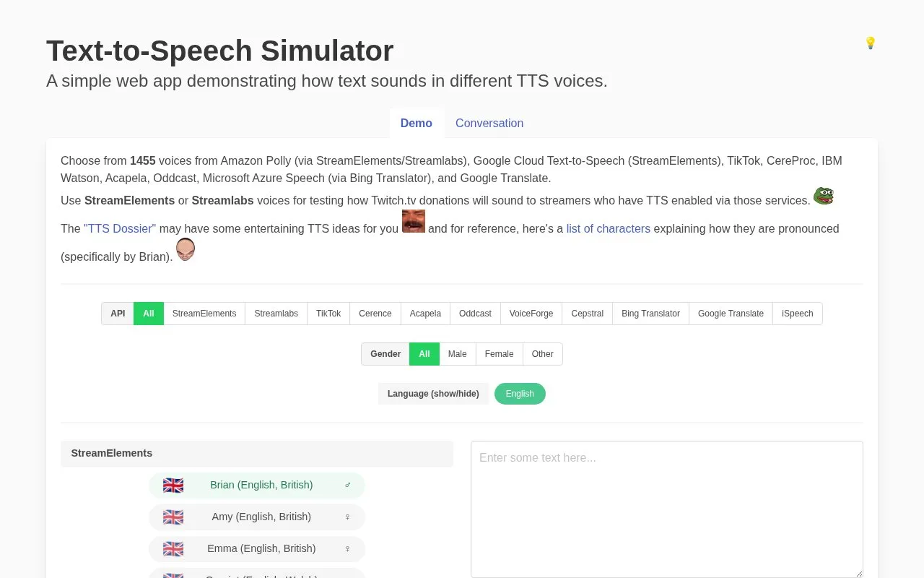Click the UK flag next to Brian
Viewport: 924px width, 578px height.
(173, 486)
